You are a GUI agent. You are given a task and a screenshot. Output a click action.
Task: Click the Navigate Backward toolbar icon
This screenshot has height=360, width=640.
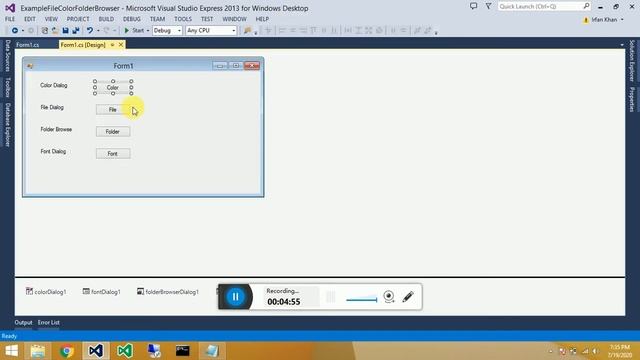point(15,31)
